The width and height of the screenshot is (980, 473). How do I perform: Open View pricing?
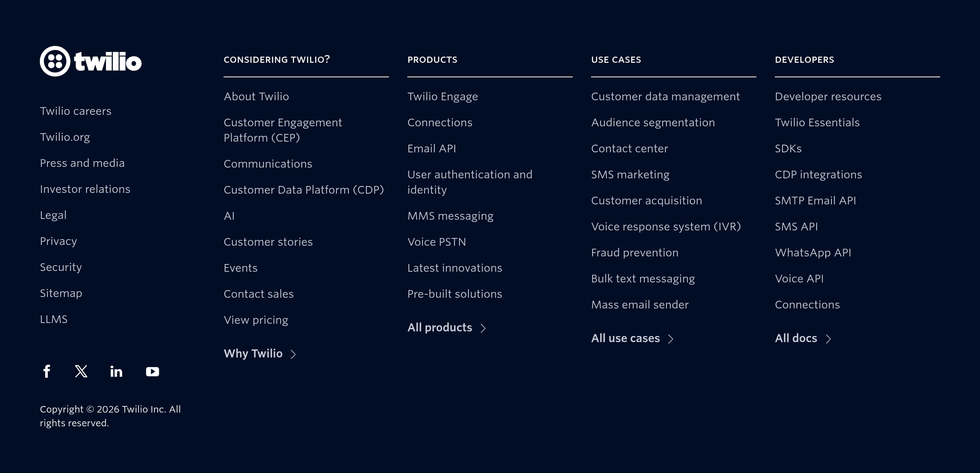point(256,320)
